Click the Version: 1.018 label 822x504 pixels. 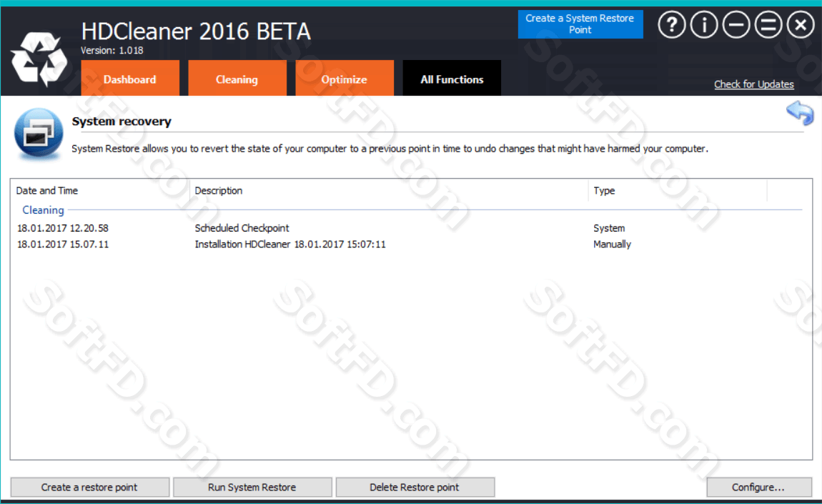[x=112, y=50]
